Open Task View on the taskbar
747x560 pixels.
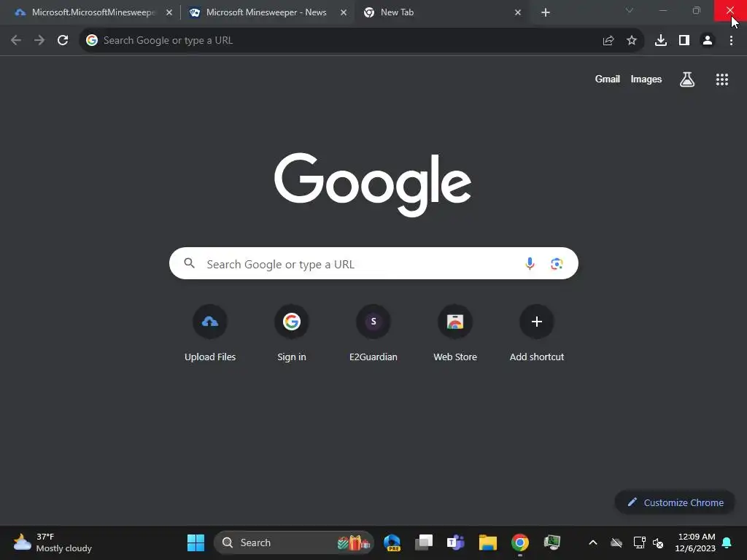[x=424, y=542]
